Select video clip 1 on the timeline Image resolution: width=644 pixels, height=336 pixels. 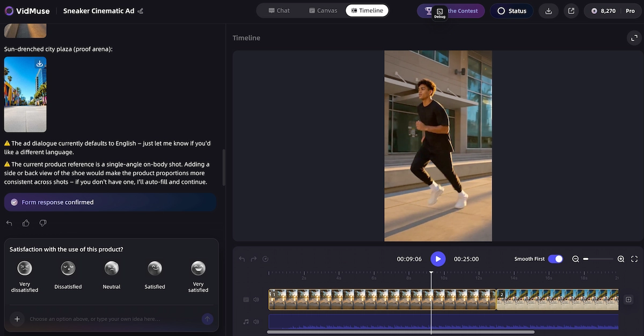[x=382, y=300]
